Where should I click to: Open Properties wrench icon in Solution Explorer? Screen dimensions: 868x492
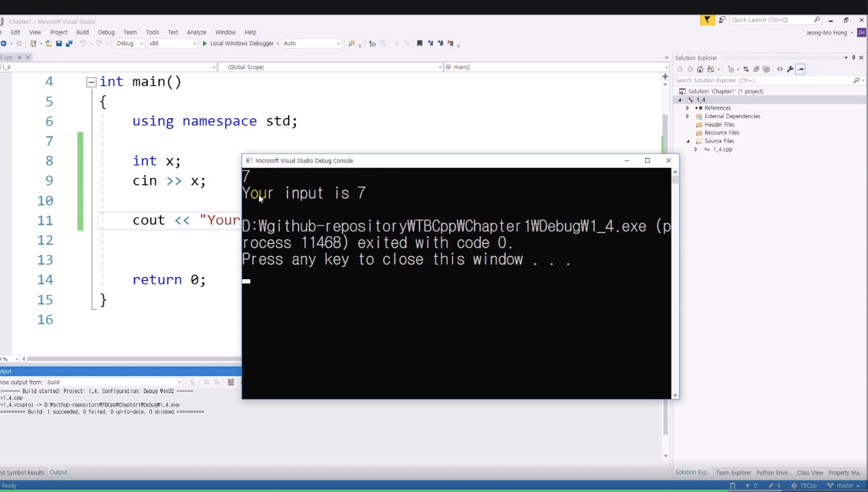[790, 69]
